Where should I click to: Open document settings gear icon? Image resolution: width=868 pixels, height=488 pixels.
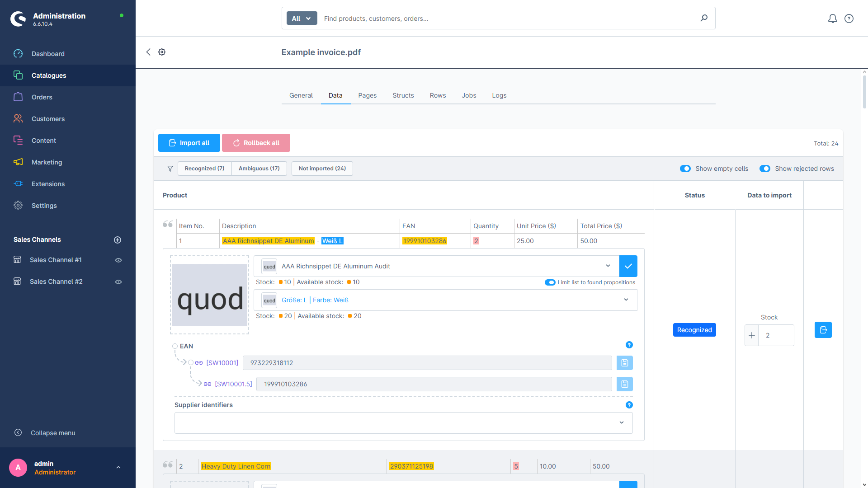coord(162,52)
